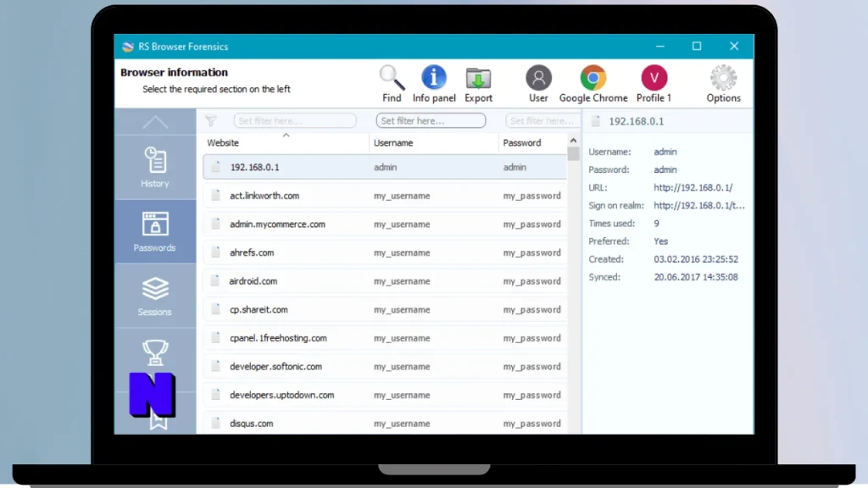
Task: Click file icon beside ahrefs.com
Action: coord(215,252)
